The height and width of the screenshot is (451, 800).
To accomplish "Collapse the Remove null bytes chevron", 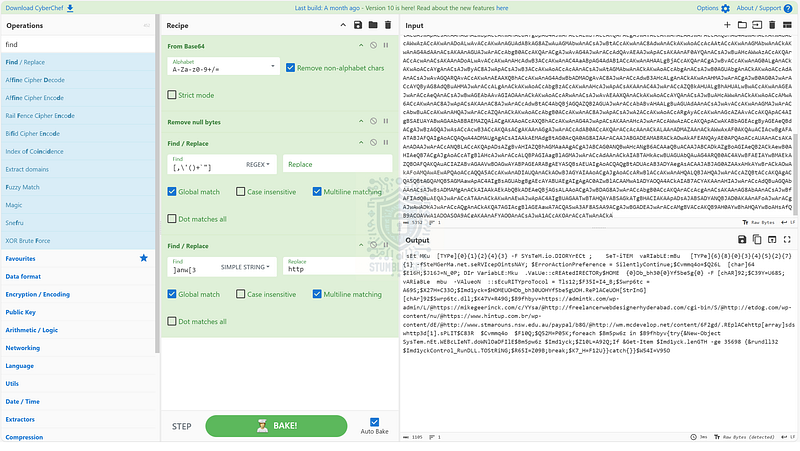I will pyautogui.click(x=361, y=121).
